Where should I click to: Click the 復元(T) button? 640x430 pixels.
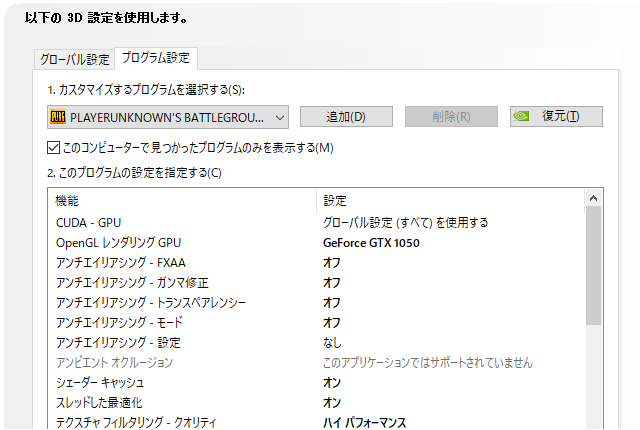point(556,117)
